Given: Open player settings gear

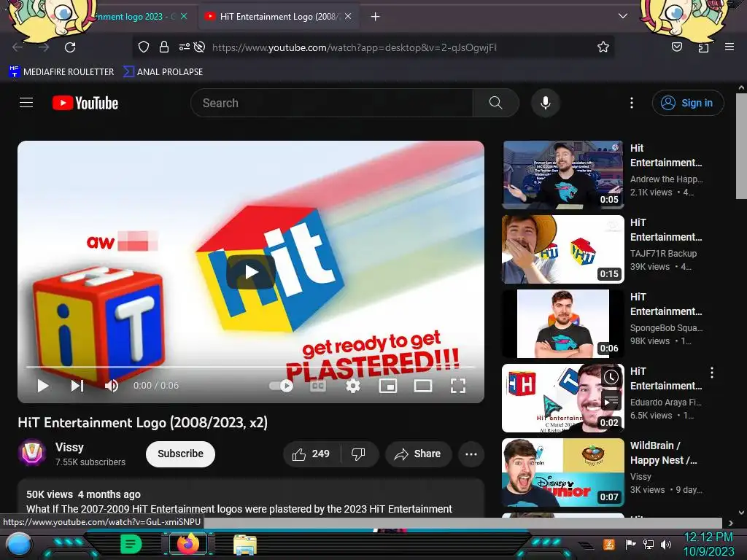Looking at the screenshot, I should click(x=352, y=385).
